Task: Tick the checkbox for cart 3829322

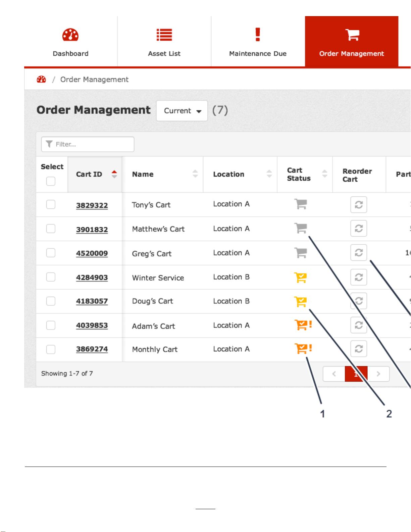Action: [51, 204]
